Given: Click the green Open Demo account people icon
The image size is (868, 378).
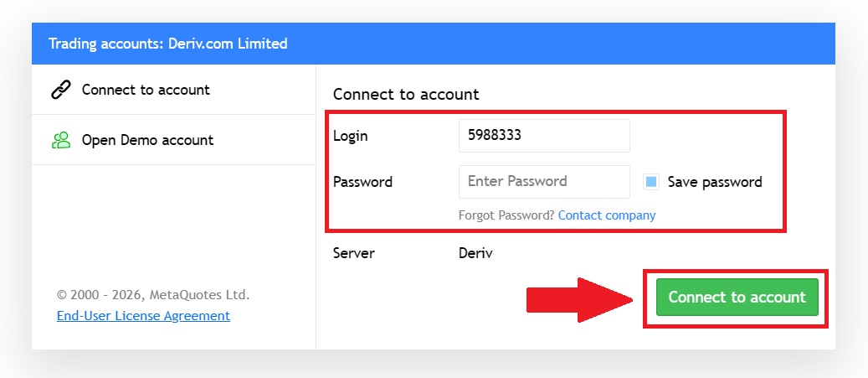Looking at the screenshot, I should click(61, 140).
